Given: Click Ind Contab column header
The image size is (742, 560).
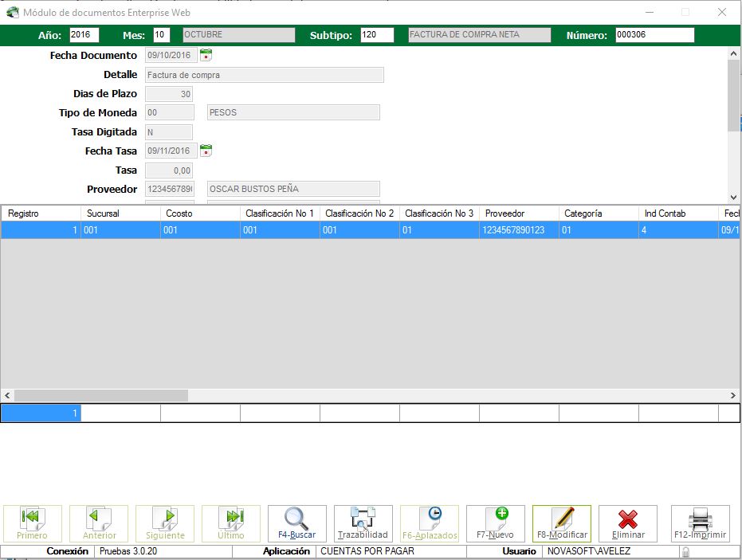Looking at the screenshot, I should [x=678, y=213].
